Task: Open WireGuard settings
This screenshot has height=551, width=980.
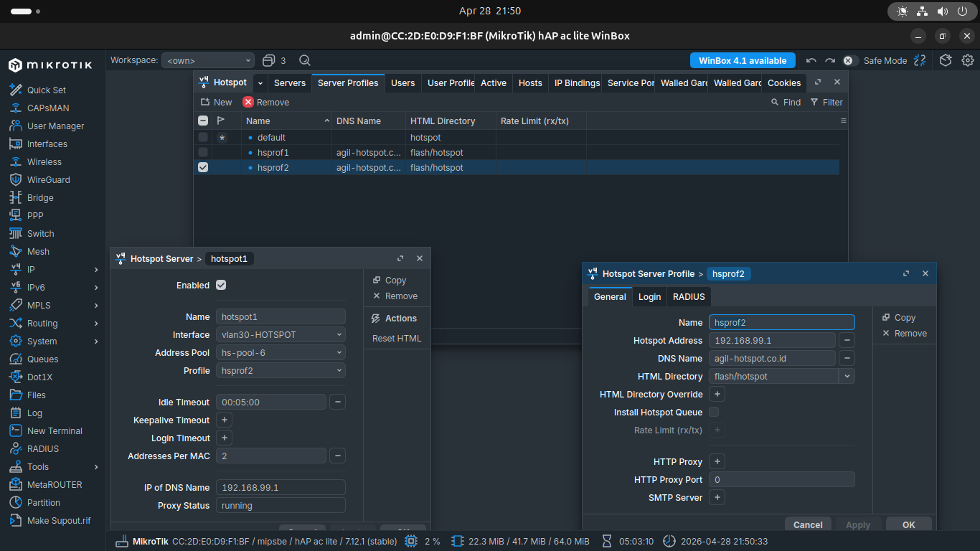Action: point(49,180)
